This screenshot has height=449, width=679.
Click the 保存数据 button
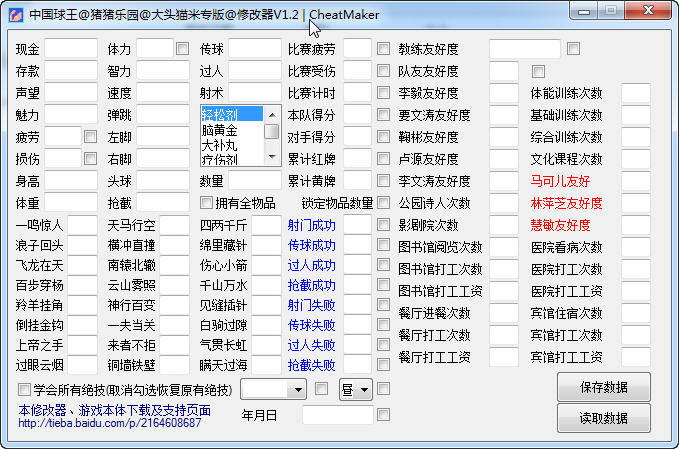coord(604,387)
